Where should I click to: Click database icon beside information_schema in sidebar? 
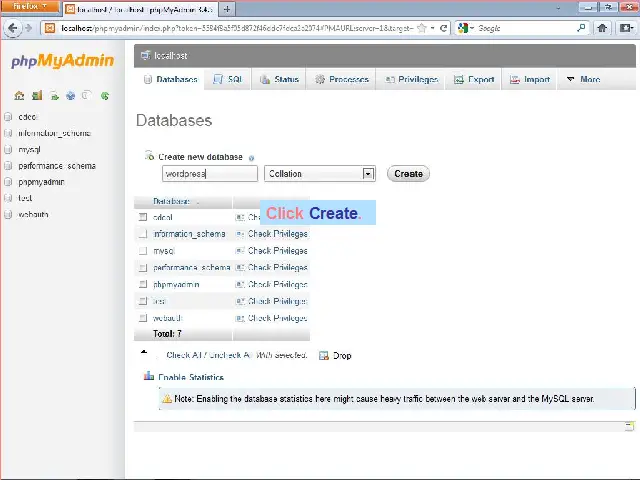pos(8,133)
